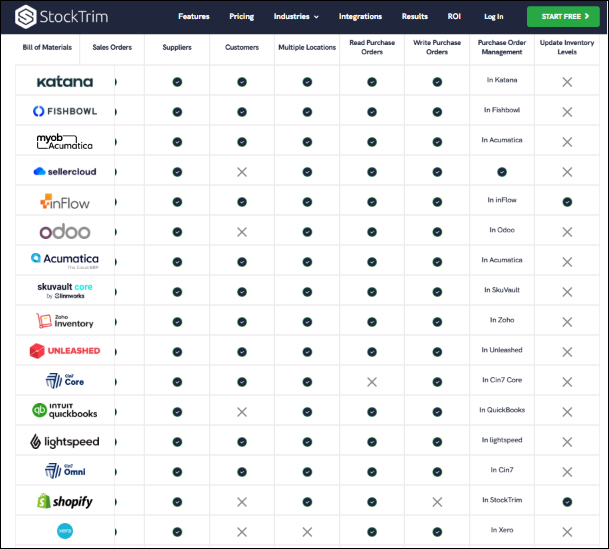The image size is (609, 549).
Task: Click Lightspeed's Read Purchase Orders check
Action: [x=372, y=442]
